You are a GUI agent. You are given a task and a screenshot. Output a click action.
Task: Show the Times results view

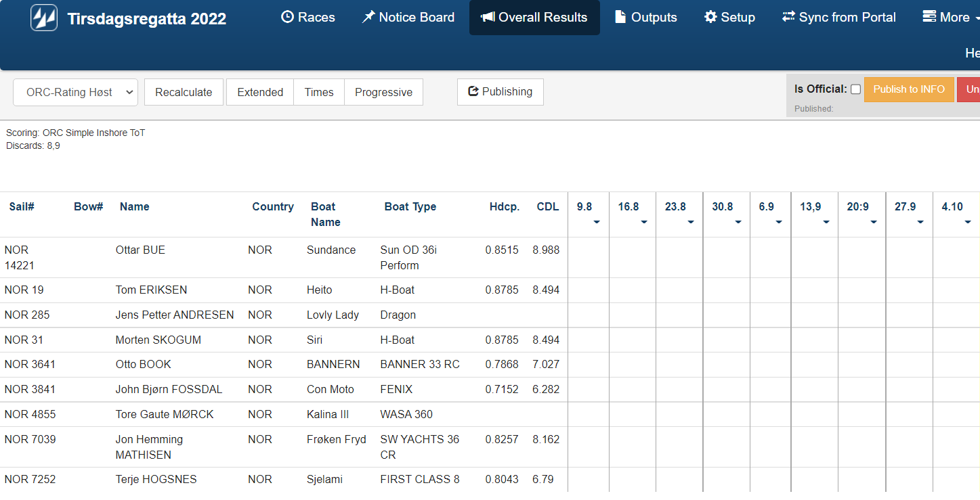[x=319, y=93]
